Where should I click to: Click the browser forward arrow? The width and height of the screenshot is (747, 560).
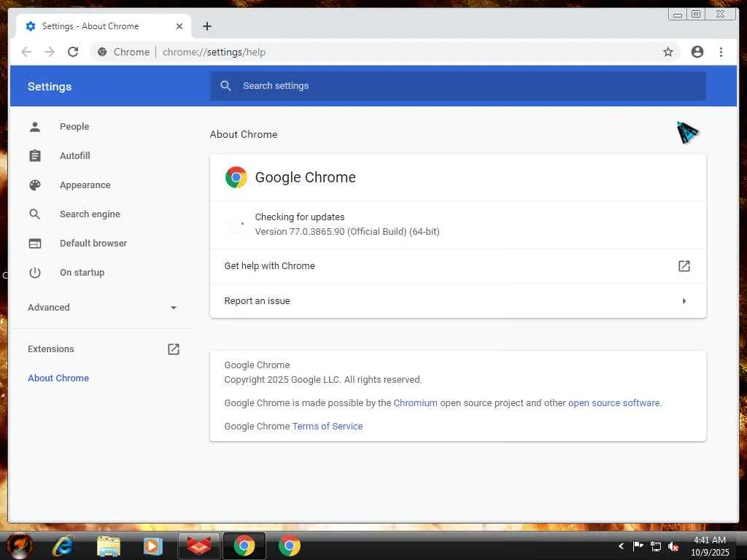50,52
